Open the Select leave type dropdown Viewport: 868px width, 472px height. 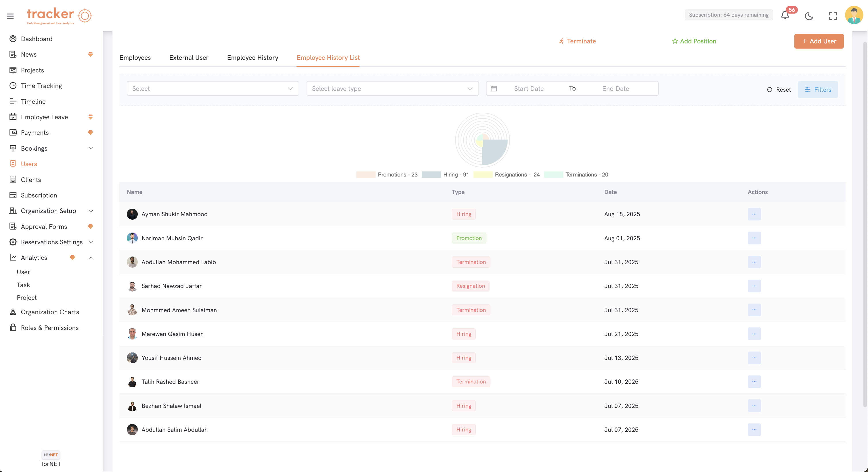click(392, 88)
